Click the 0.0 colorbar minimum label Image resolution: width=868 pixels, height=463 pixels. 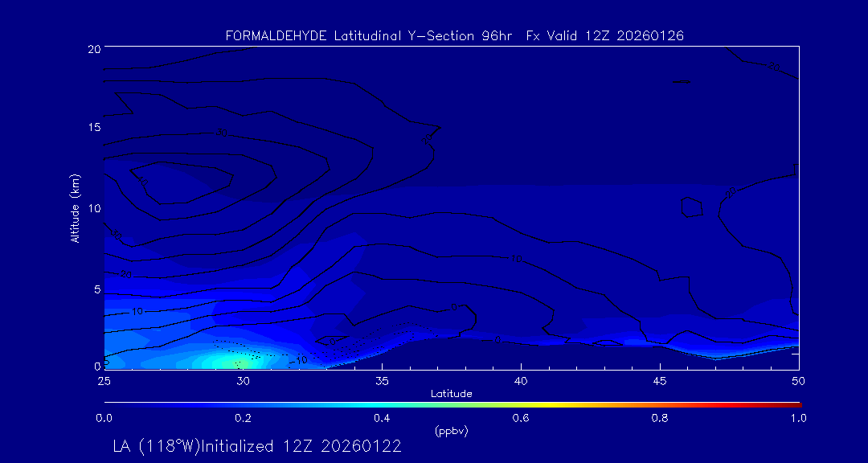(x=104, y=418)
